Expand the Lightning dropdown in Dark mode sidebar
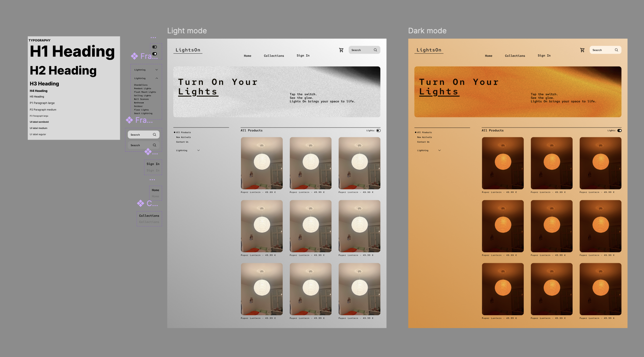The image size is (644, 357). tap(439, 150)
